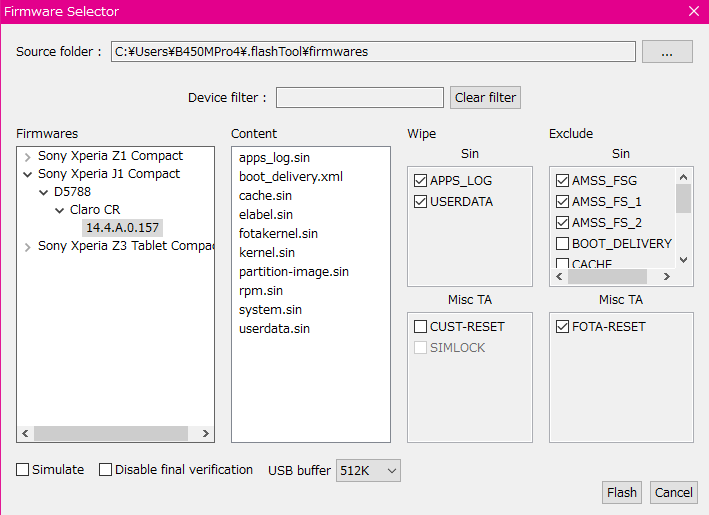
Task: Select firmware version 14.4.A.0.157
Action: coord(123,227)
